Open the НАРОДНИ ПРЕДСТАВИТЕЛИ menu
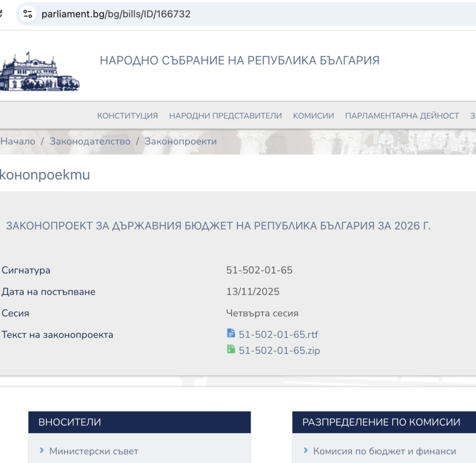This screenshot has width=476, height=463. coord(225,116)
